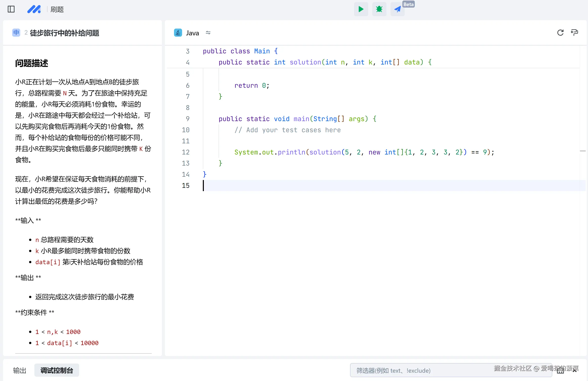Click line number 6 in the gutter

pyautogui.click(x=188, y=85)
